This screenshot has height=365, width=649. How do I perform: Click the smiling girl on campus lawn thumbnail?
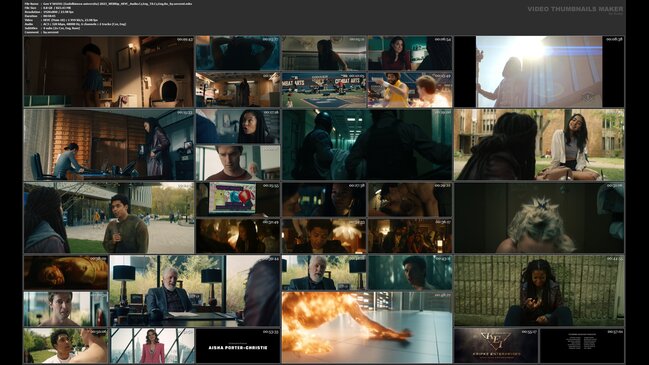pos(539,144)
